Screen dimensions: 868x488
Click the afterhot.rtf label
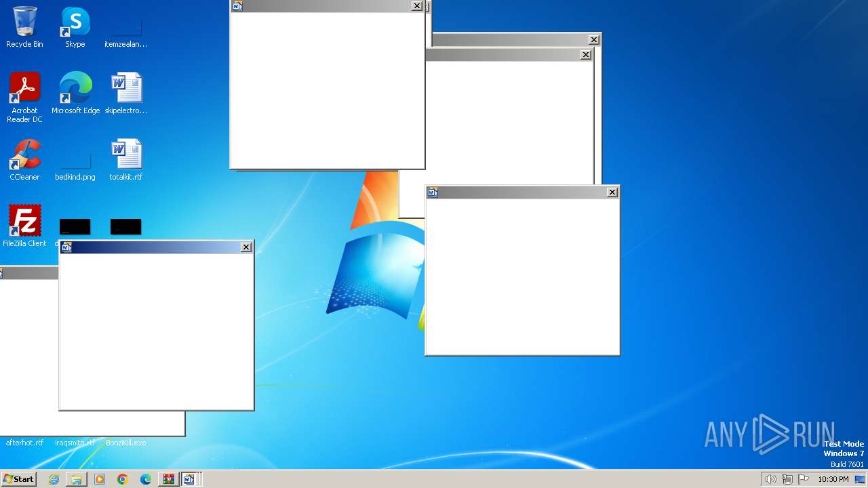pos(24,443)
